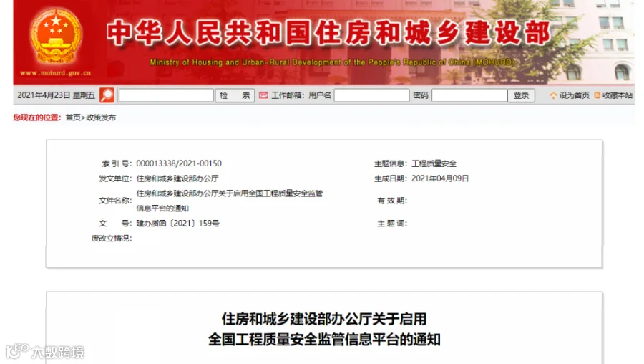The width and height of the screenshot is (644, 364).
Task: Click the article headline 住房和城乡建设部办公厅关于启用
Action: [324, 319]
